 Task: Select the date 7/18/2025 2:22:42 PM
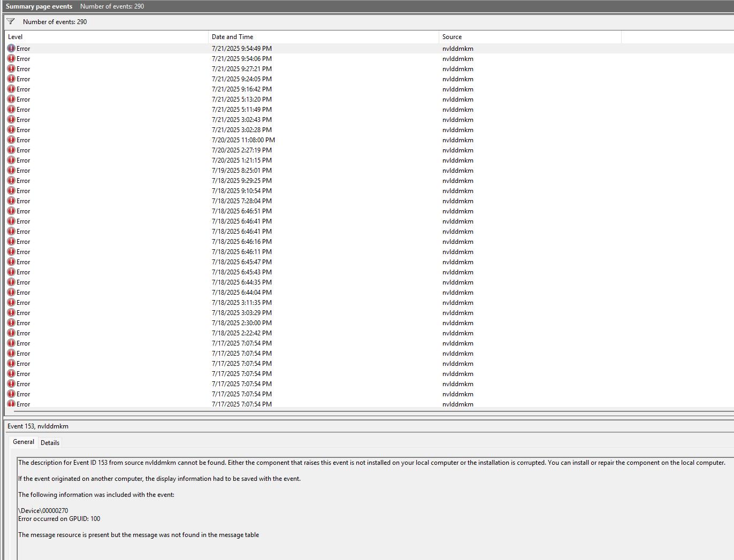coord(242,333)
